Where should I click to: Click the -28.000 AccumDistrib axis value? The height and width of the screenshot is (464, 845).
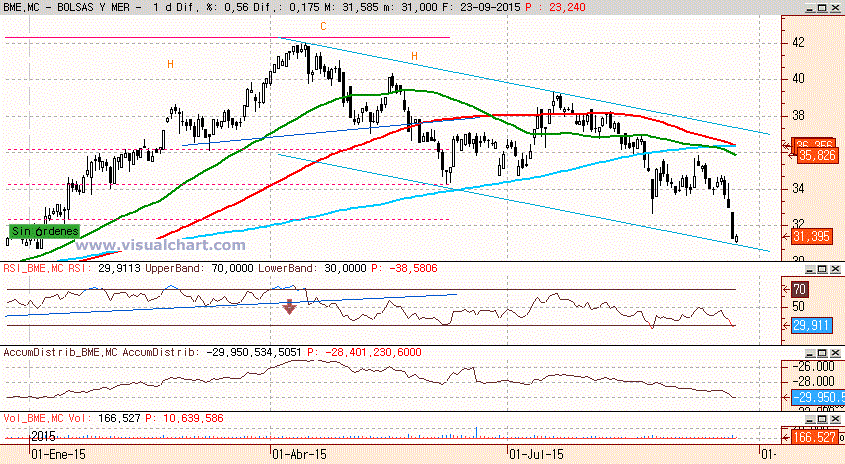click(x=813, y=382)
